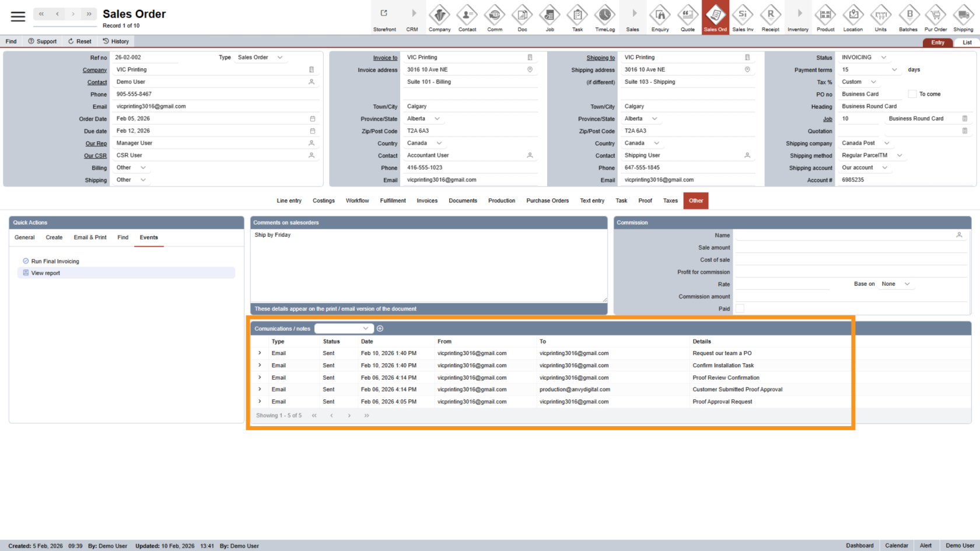980x551 pixels.
Task: Run Final Invoicing from Quick Actions
Action: pos(54,261)
